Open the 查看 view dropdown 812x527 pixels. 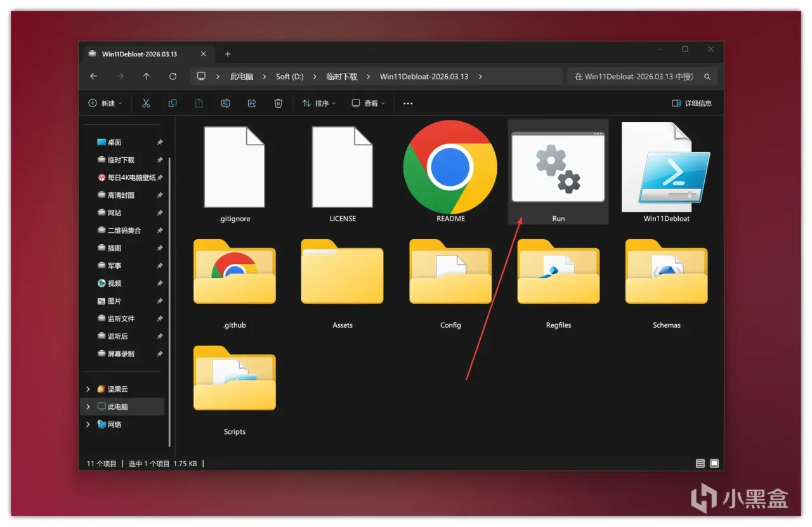coord(369,103)
